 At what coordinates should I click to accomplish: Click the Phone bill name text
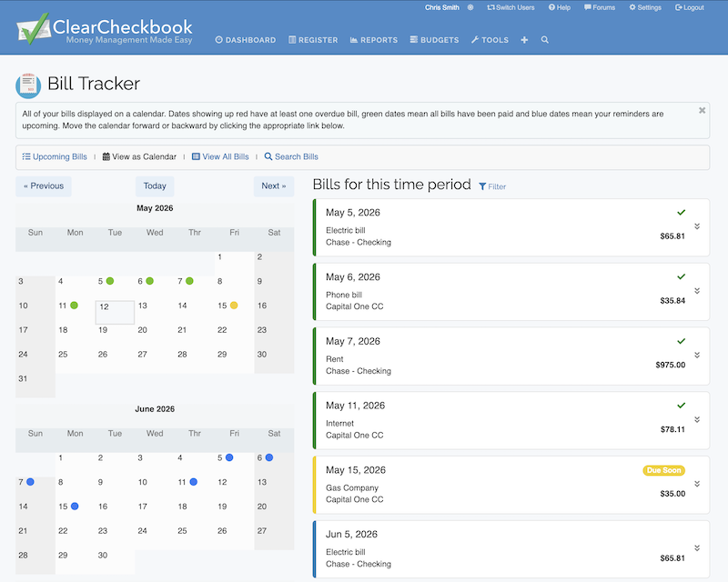click(x=344, y=295)
